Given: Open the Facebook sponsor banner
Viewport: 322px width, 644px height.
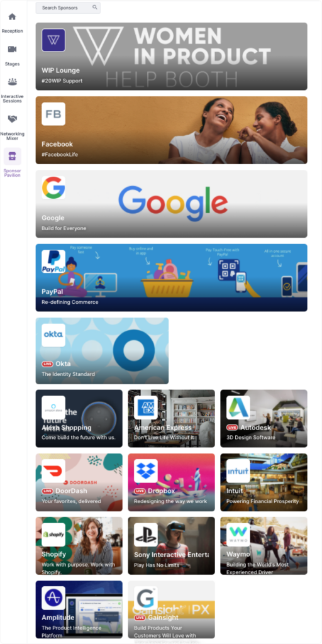Looking at the screenshot, I should (x=171, y=130).
